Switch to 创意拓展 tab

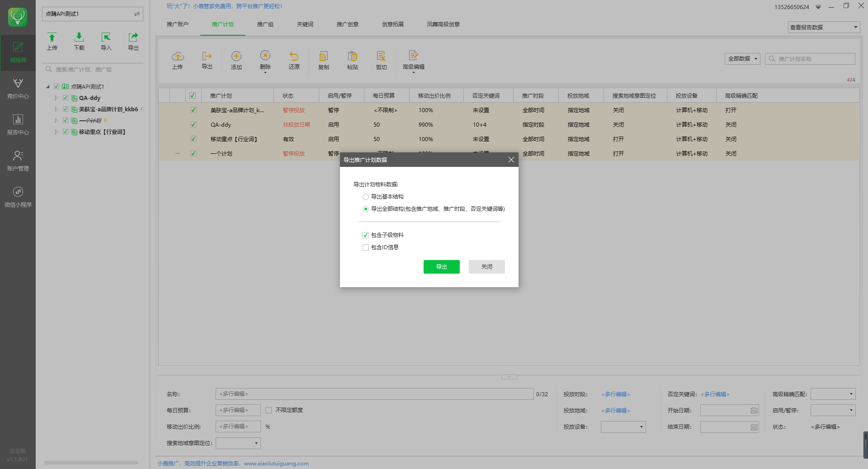(x=393, y=24)
